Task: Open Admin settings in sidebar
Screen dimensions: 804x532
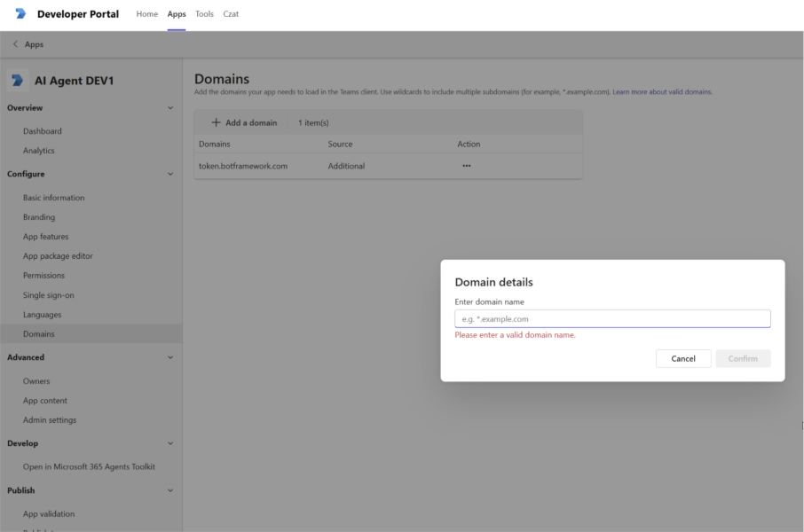Action: 50,420
